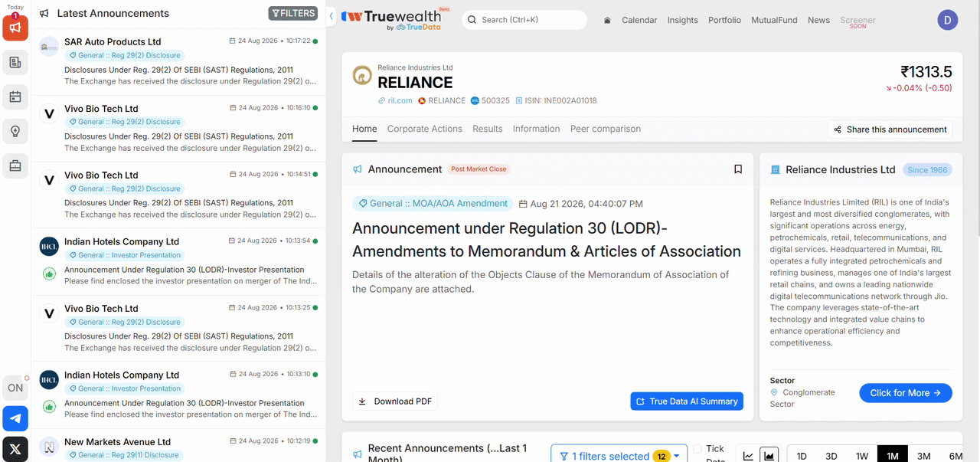980x462 pixels.
Task: Switch to the Peer comparison tab
Action: coord(606,129)
